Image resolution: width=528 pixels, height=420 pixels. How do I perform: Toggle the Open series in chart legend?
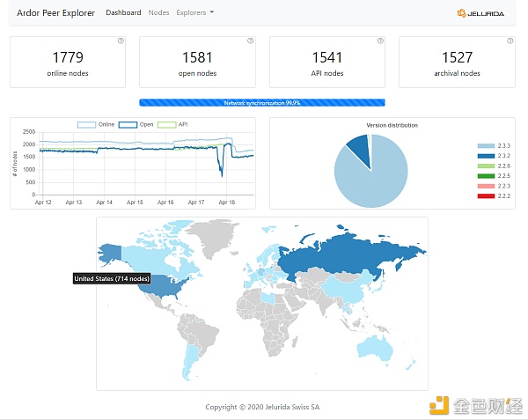click(x=136, y=125)
